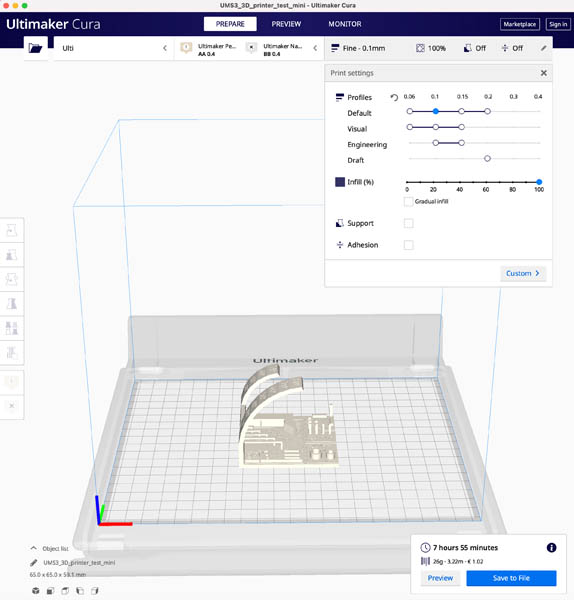Select UMS3_3D_printer_test_mini in object list
This screenshot has height=600, width=574.
coord(79,562)
